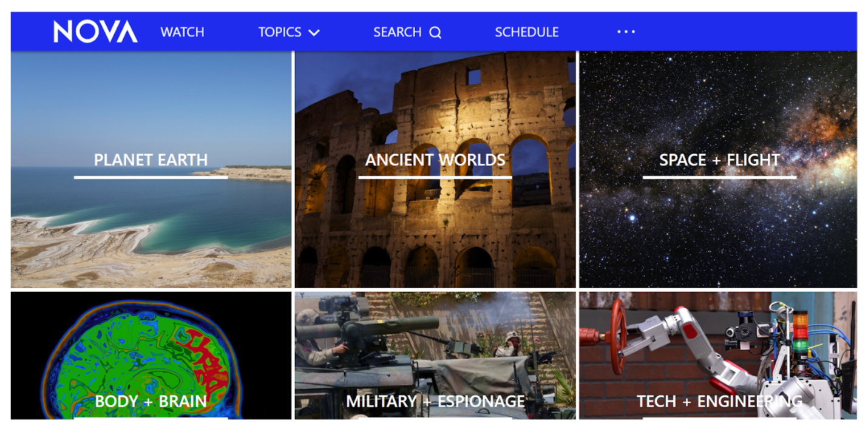Open the Body + Brain topic heading
This screenshot has height=426, width=868.
(151, 401)
